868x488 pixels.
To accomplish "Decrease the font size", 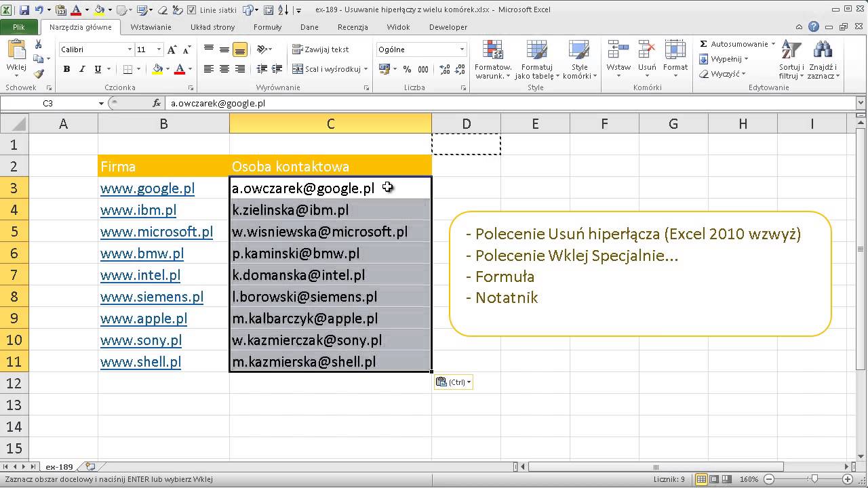I will click(x=186, y=49).
